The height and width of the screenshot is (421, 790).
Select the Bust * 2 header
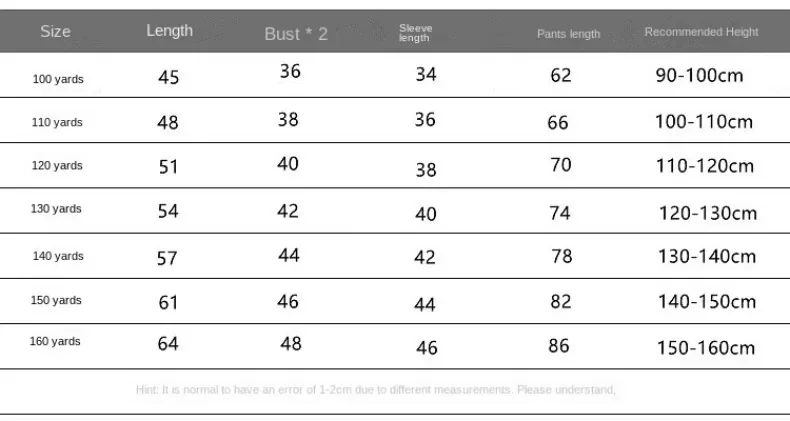click(296, 34)
